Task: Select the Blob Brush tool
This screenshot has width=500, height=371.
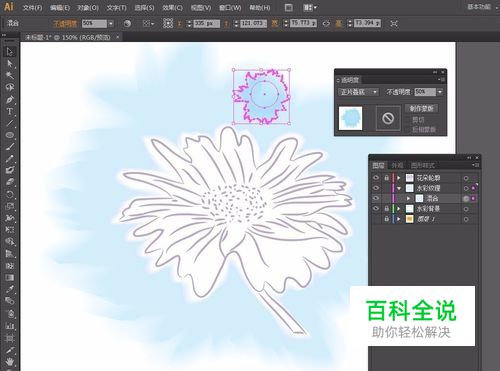Action: pos(9,170)
